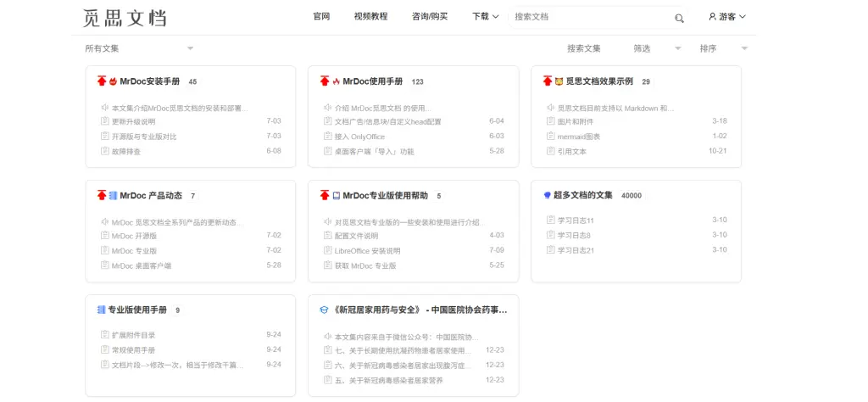Click red pin icon on MrDoc使用手册 card
Viewport: 868px width, 402px height.
pyautogui.click(x=325, y=81)
